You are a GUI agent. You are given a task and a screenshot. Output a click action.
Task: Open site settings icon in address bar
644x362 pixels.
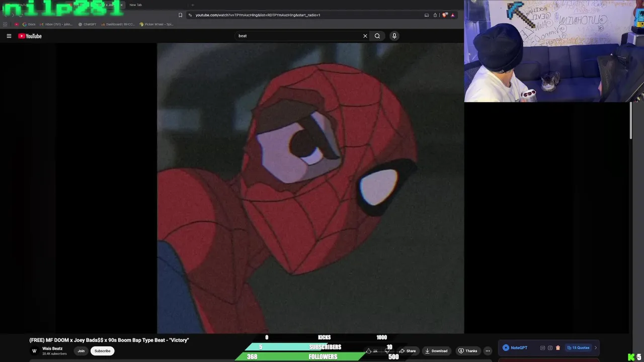190,15
